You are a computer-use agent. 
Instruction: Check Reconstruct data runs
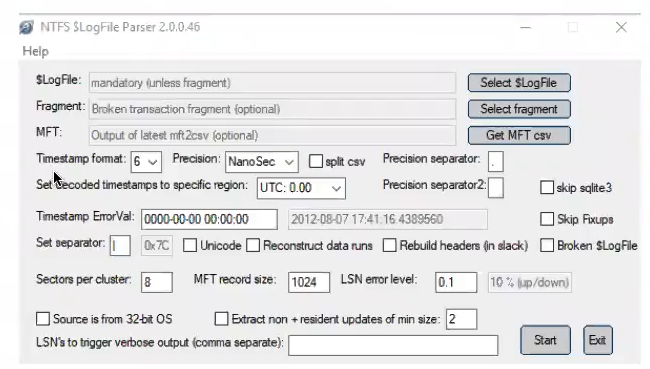point(253,245)
